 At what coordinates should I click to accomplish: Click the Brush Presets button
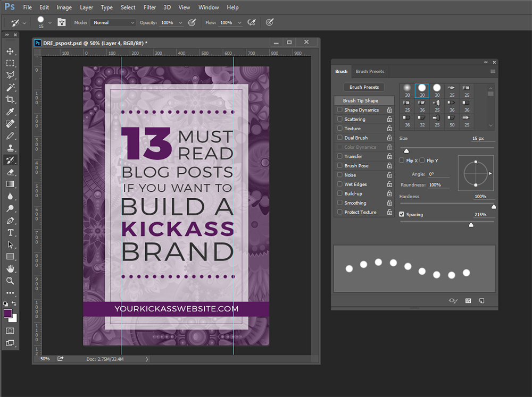(x=364, y=87)
